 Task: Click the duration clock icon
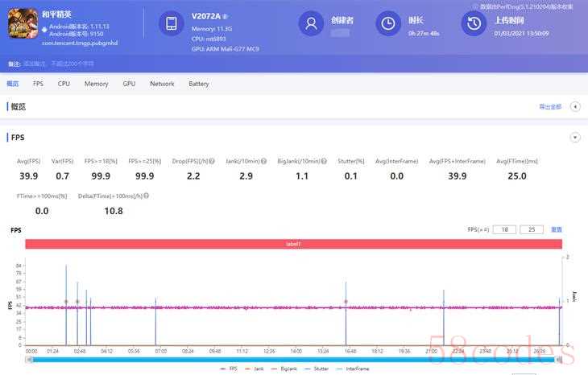click(388, 24)
